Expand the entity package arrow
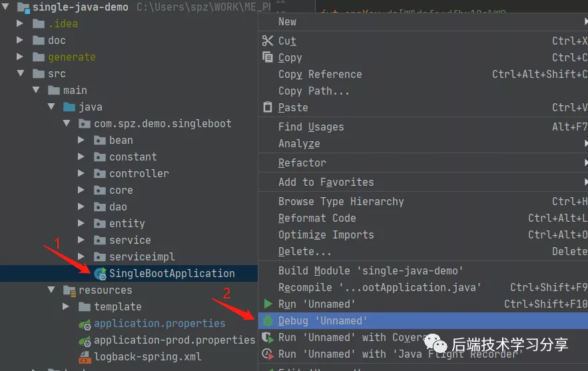Image resolution: width=588 pixels, height=371 pixels. pyautogui.click(x=81, y=223)
